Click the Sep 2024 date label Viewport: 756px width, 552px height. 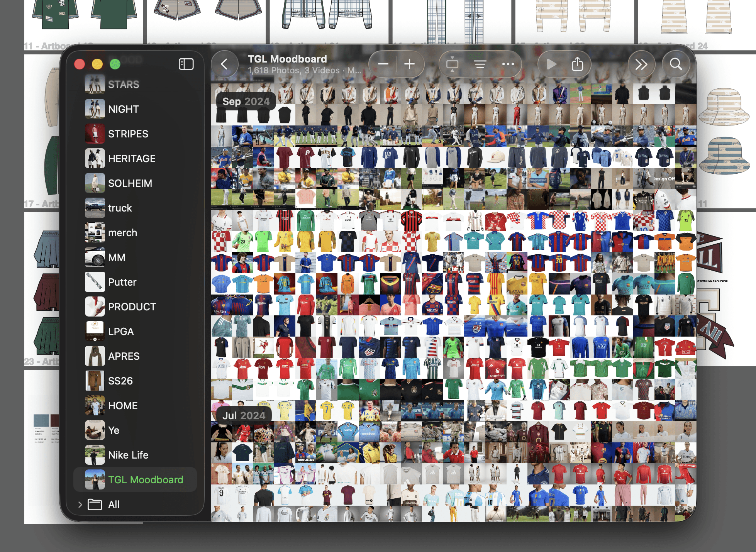tap(246, 102)
